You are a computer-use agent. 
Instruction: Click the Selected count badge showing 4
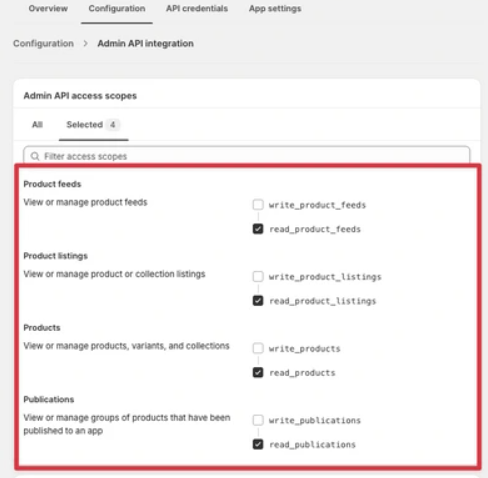113,125
